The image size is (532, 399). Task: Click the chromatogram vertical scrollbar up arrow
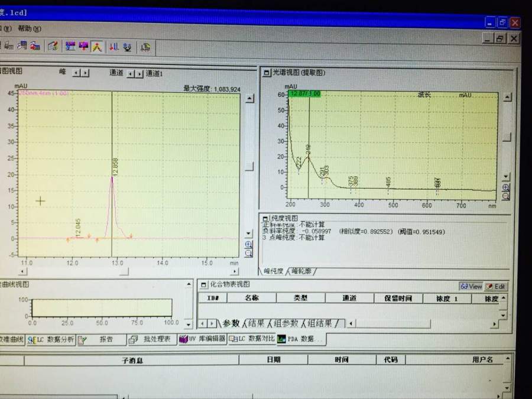click(249, 98)
